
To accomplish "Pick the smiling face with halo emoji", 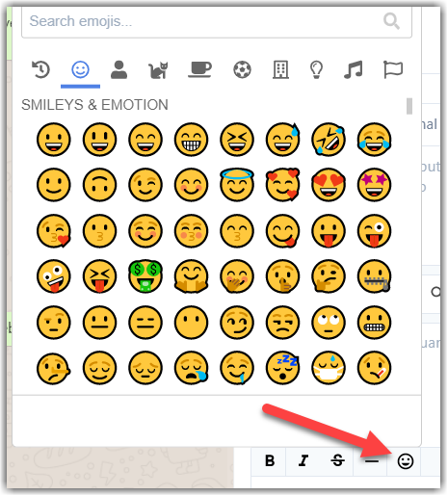I will pyautogui.click(x=237, y=185).
